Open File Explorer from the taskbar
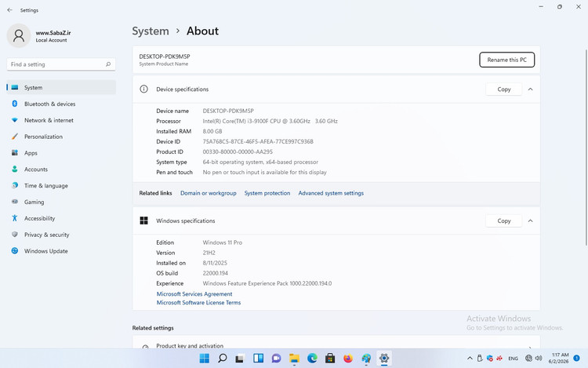Image resolution: width=588 pixels, height=368 pixels. [294, 359]
